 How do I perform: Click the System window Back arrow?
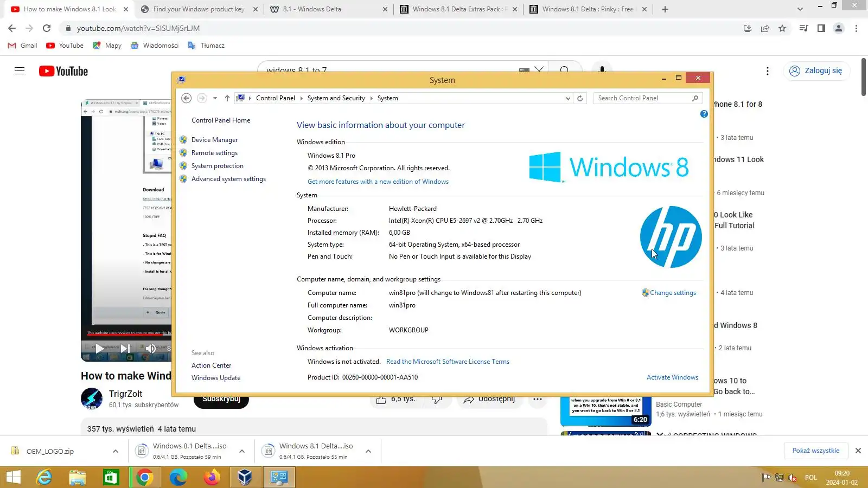pyautogui.click(x=186, y=98)
